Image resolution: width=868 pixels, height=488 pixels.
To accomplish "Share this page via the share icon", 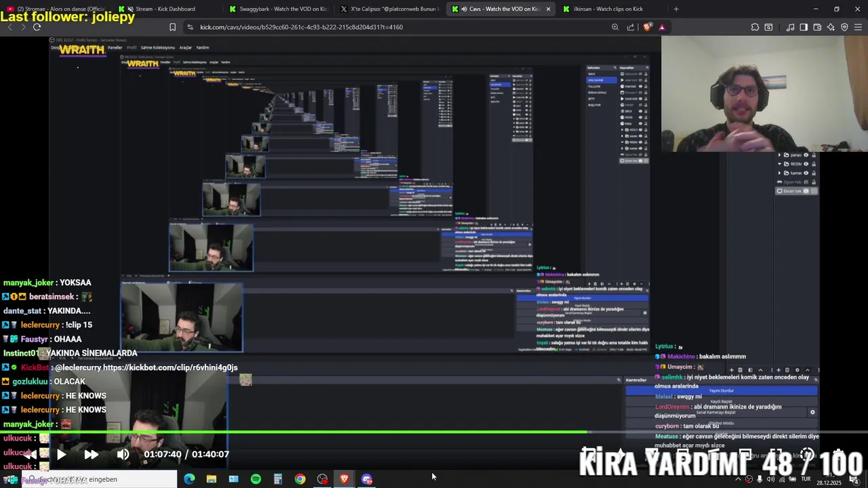I will 631,27.
